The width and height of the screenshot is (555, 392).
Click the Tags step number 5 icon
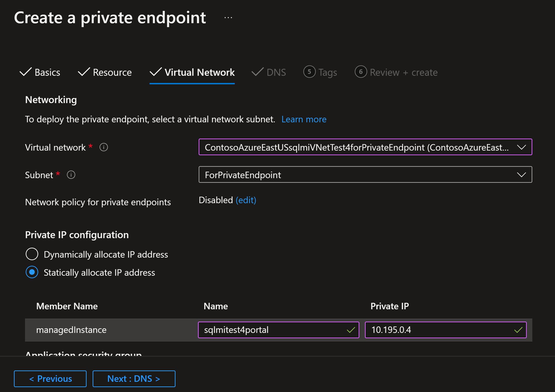click(x=309, y=72)
